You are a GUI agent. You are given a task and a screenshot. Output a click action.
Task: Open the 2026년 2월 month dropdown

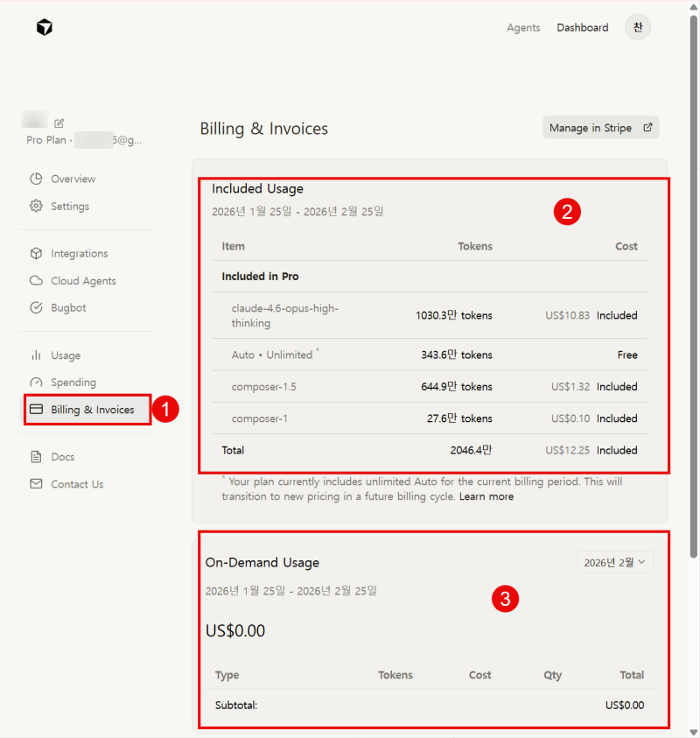(615, 562)
